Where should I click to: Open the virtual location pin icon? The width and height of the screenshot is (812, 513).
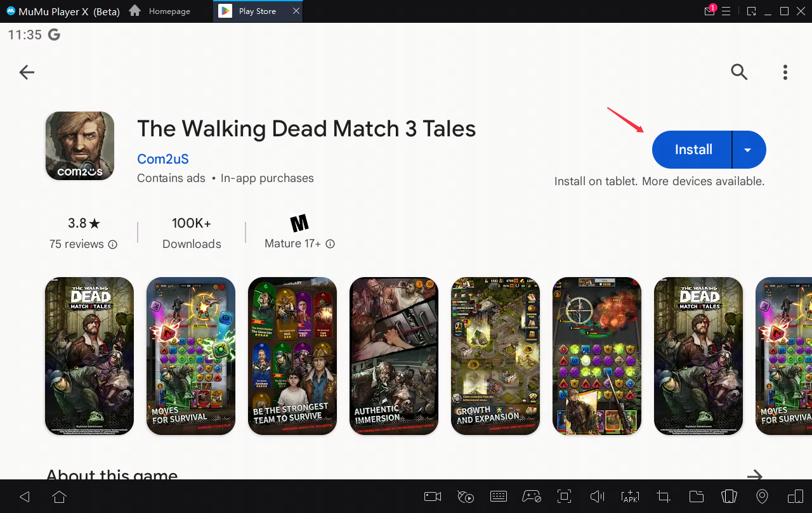[x=763, y=497]
